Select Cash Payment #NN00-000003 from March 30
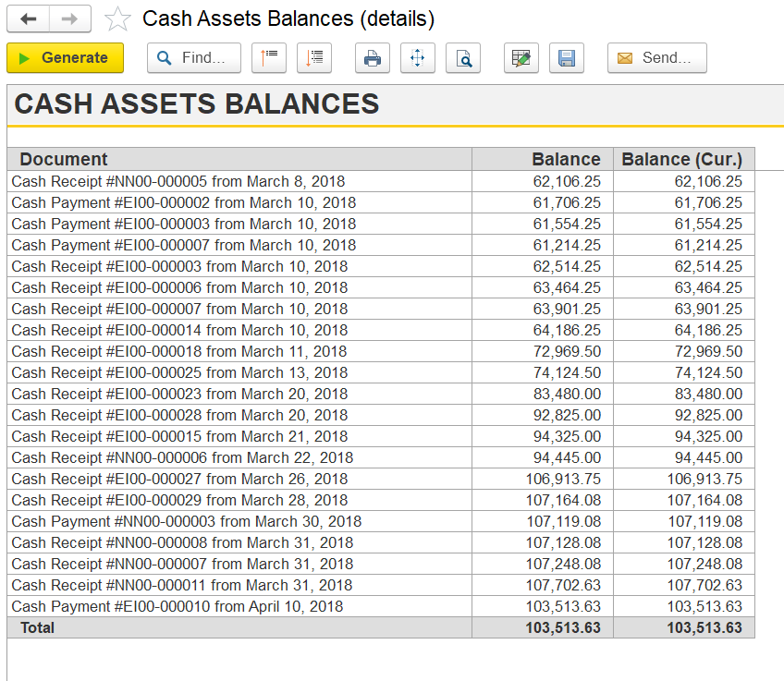784x681 pixels. pos(186,521)
